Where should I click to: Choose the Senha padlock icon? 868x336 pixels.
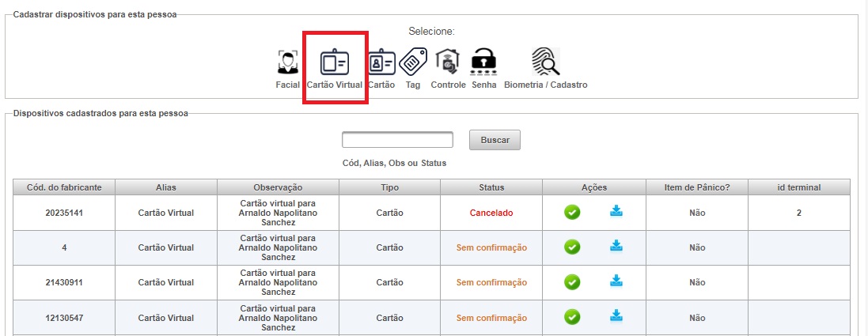coord(483,62)
